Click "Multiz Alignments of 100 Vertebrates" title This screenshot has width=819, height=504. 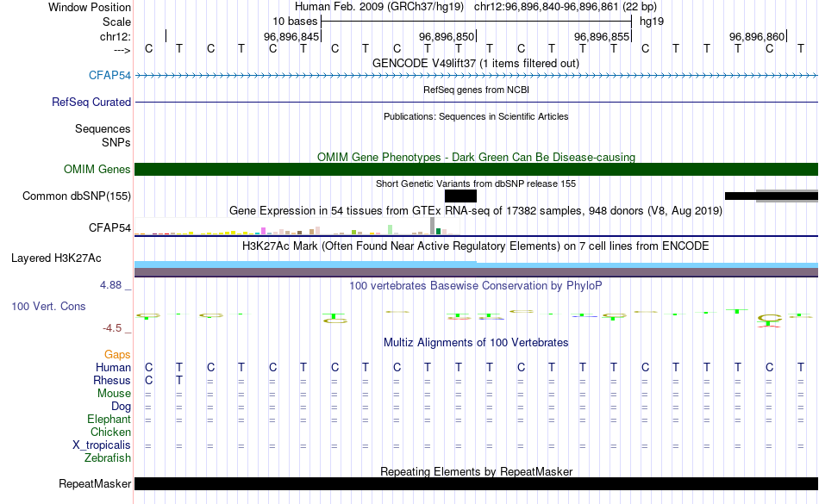point(476,342)
